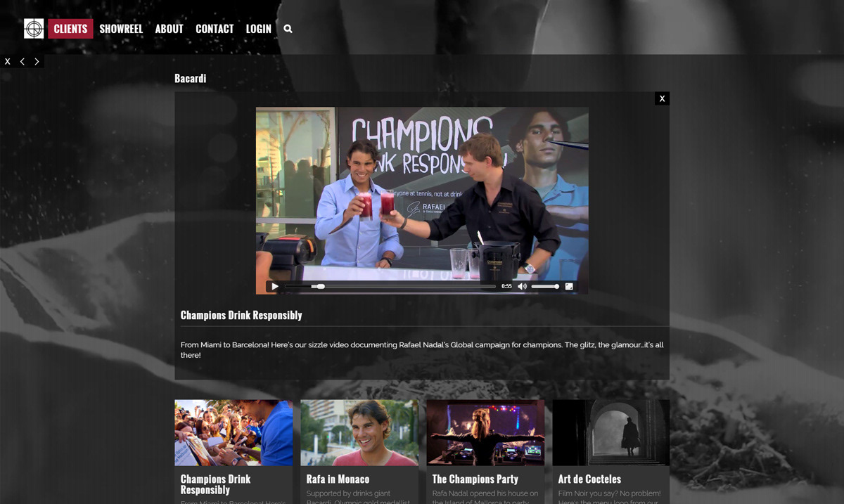Seek along the video progress bar

point(390,286)
